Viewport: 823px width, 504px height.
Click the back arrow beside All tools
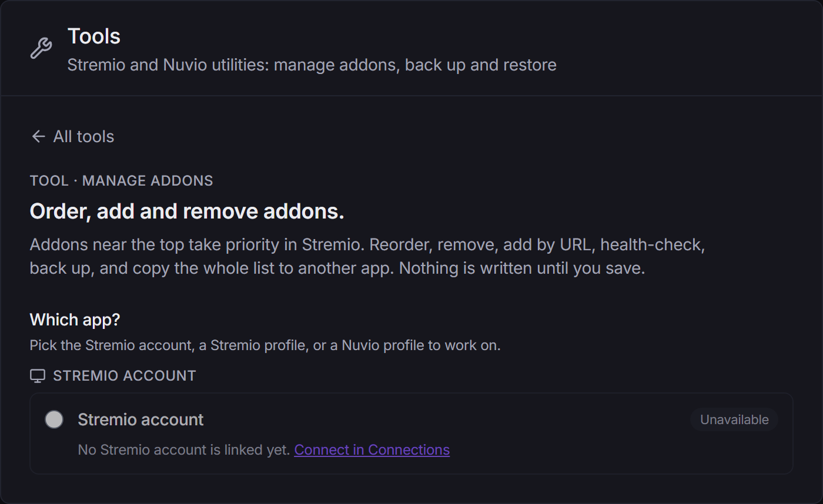tap(38, 136)
